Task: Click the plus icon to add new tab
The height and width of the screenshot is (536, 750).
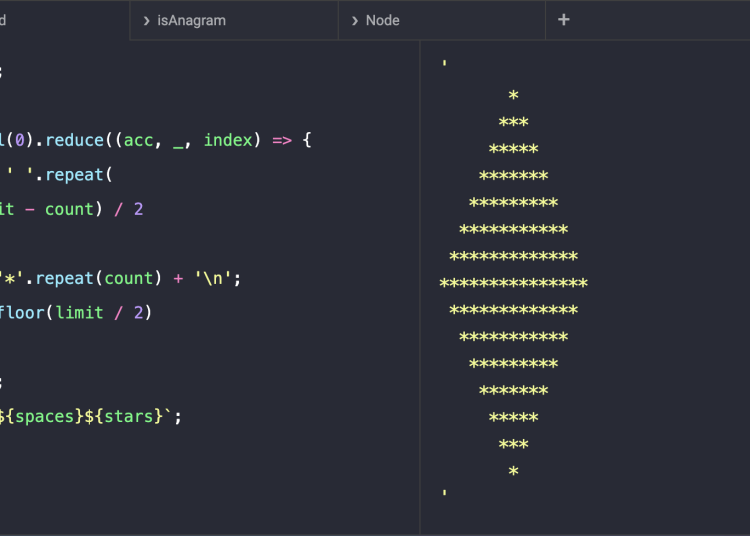Action: pos(564,20)
